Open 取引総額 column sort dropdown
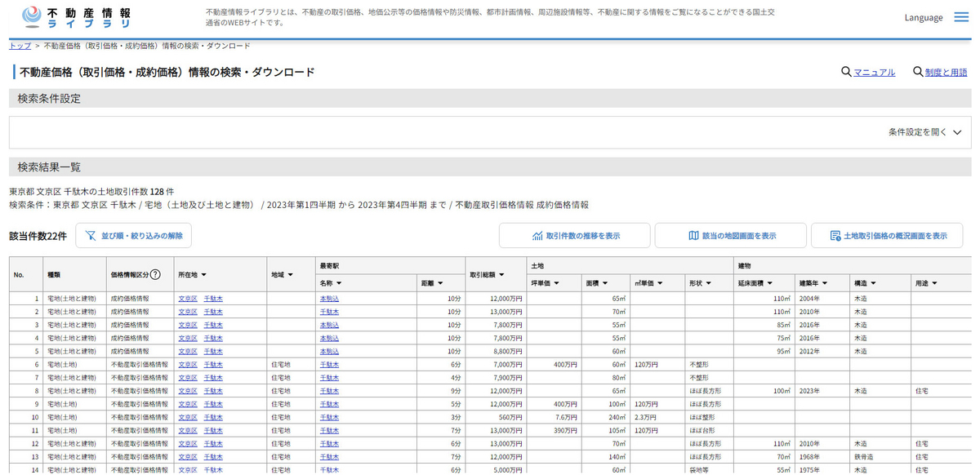Image resolution: width=980 pixels, height=475 pixels. click(x=501, y=275)
